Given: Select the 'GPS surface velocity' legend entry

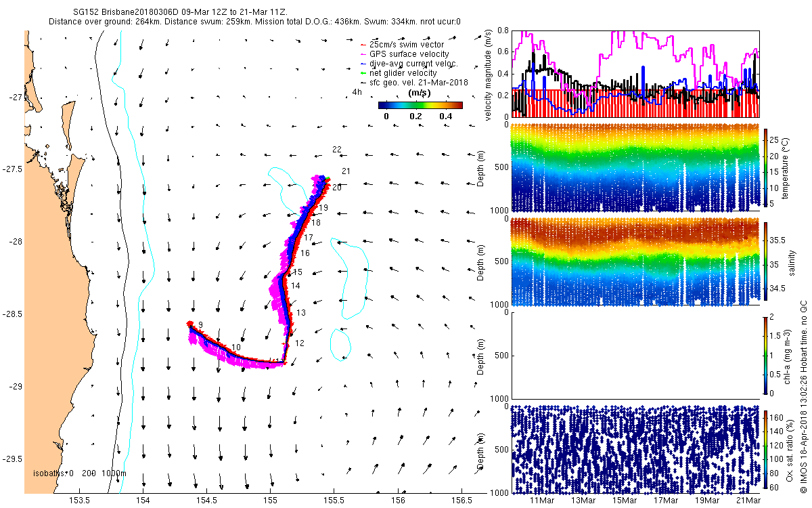Looking at the screenshot, I should 409,54.
